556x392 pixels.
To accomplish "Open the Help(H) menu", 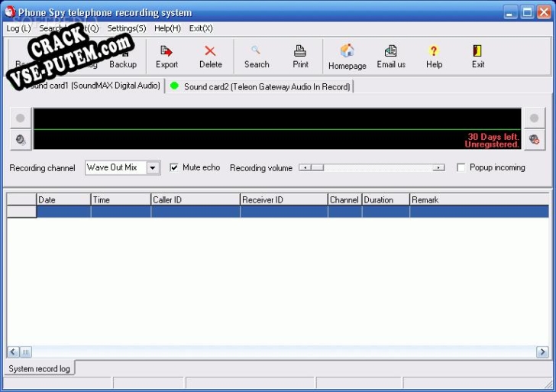I will tap(167, 28).
